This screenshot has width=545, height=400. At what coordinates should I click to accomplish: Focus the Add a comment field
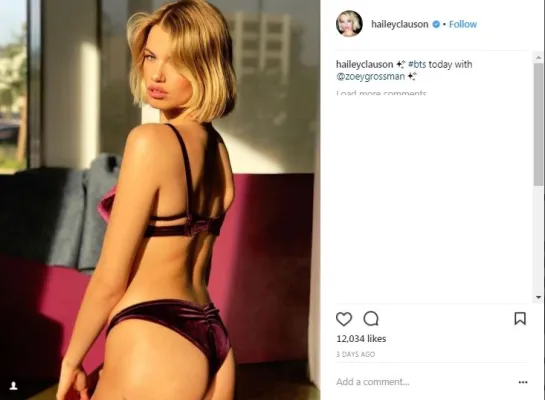pyautogui.click(x=425, y=382)
